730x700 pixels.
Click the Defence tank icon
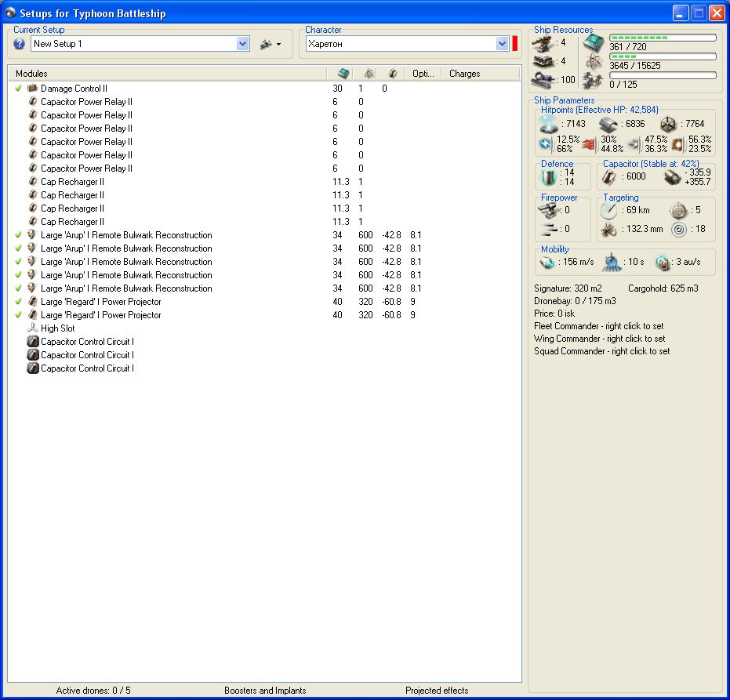coord(548,177)
